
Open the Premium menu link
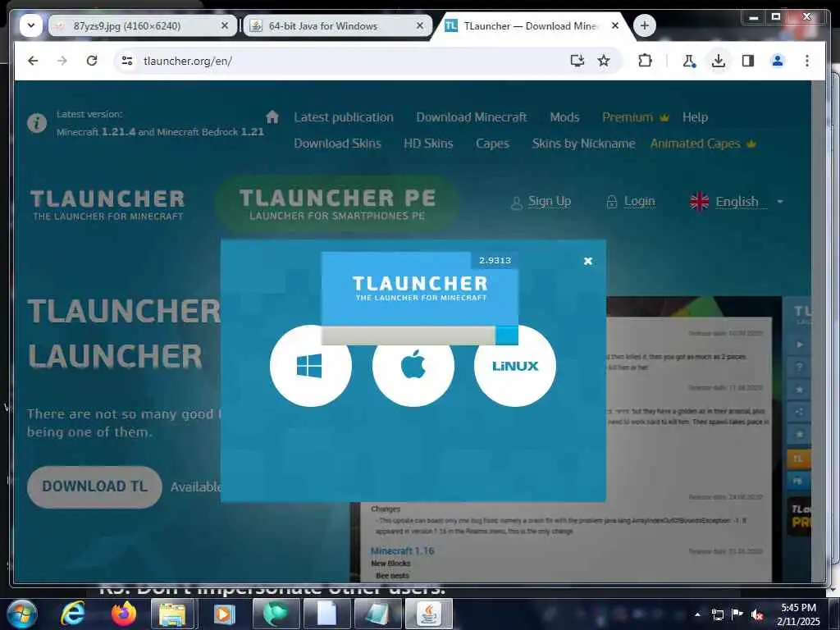(x=636, y=117)
